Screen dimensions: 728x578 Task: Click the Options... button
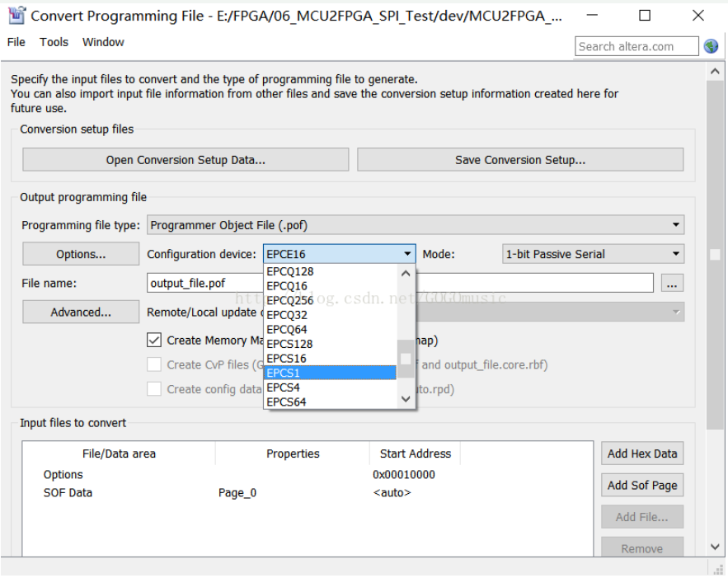pos(81,254)
